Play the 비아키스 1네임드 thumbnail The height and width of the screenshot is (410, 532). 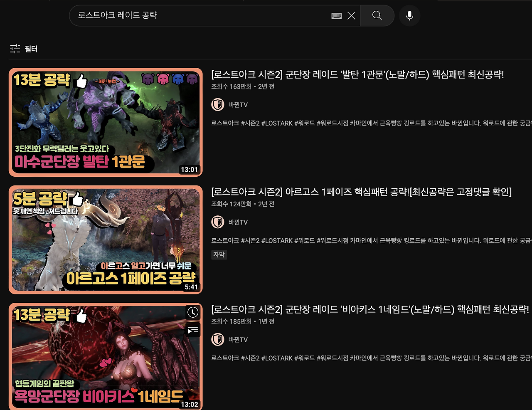click(x=106, y=357)
